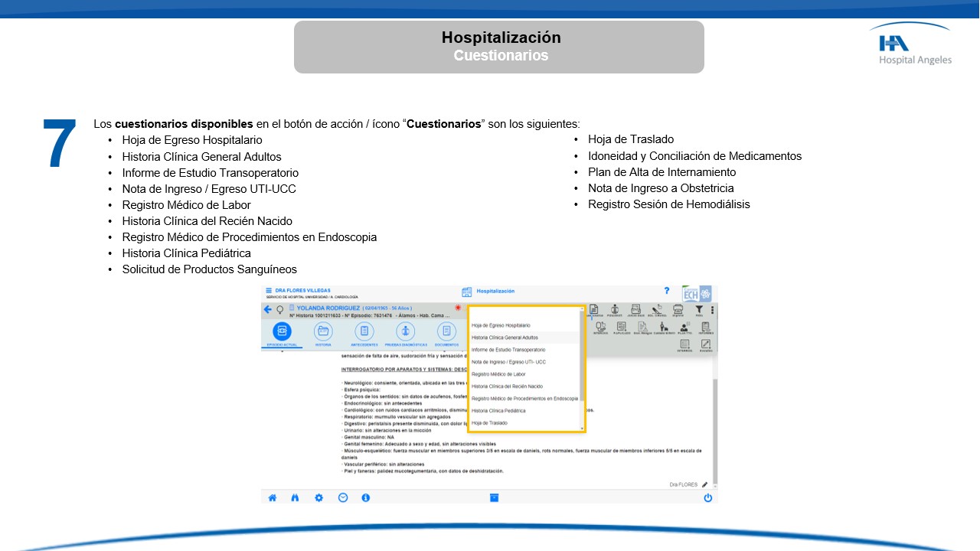Choose Hoja de Egreso Hospitalario in the dropdown
This screenshot has width=980, height=551.
(x=501, y=325)
